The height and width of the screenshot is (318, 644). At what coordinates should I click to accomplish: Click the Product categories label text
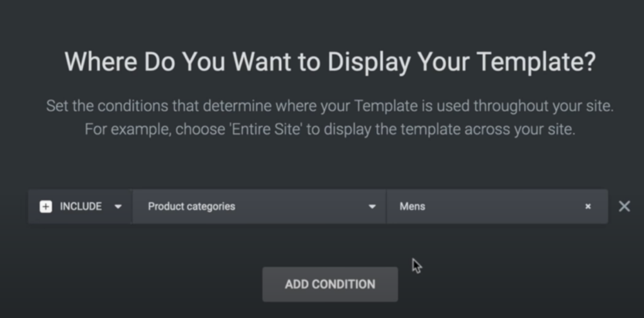(x=191, y=206)
